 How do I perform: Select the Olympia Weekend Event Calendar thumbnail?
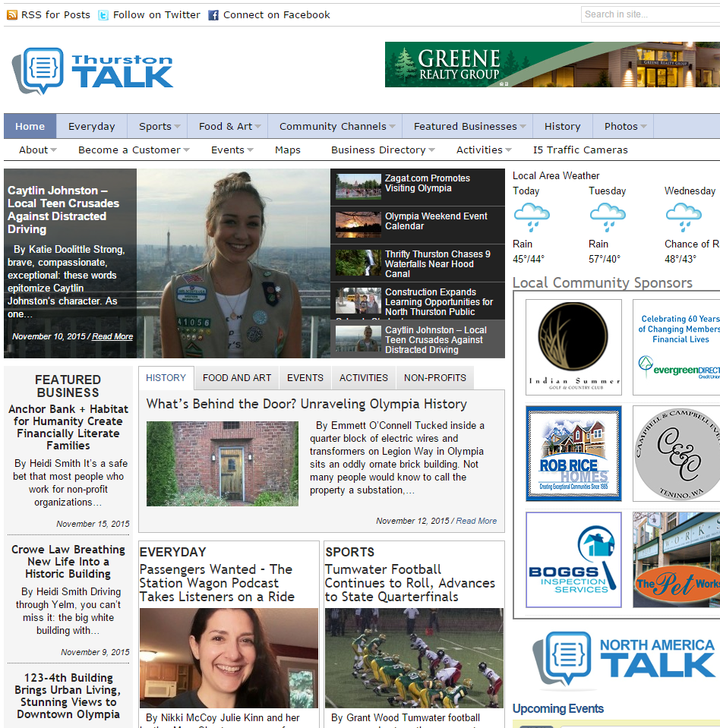click(358, 225)
